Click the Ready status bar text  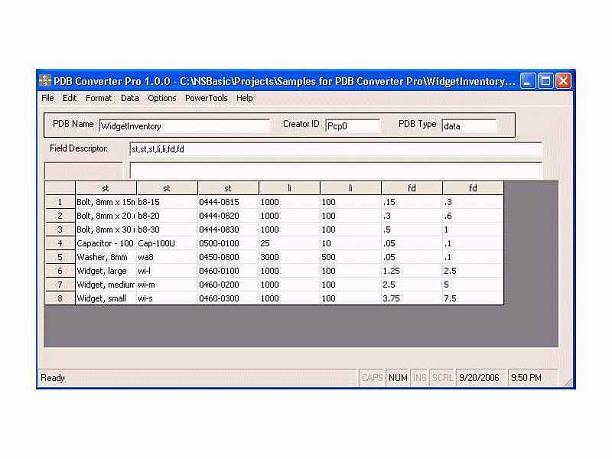coord(53,378)
